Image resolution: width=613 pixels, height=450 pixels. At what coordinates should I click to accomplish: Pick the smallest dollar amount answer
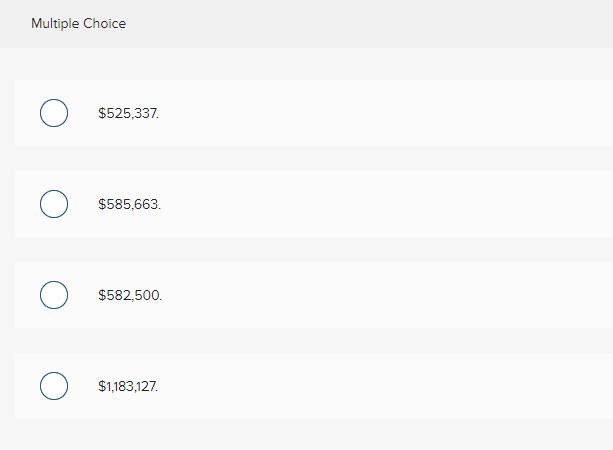point(54,113)
